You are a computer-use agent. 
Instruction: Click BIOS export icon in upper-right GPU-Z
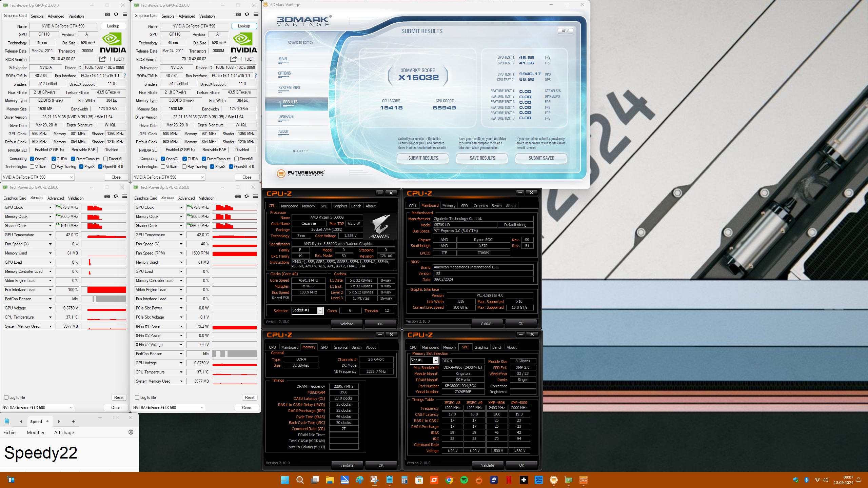click(233, 59)
